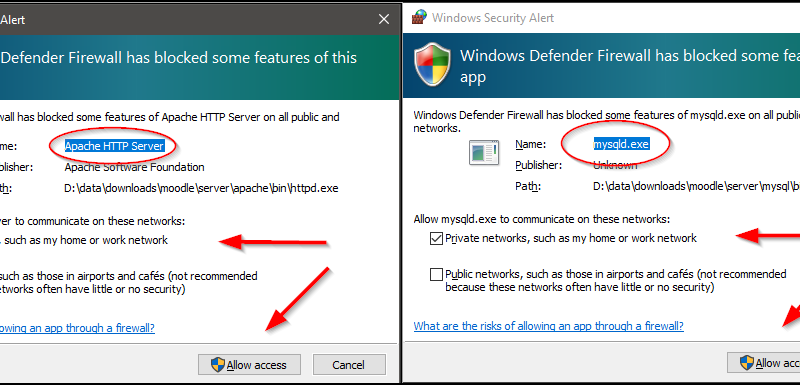Open firewall risks link in Apache dialog

[x=77, y=328]
